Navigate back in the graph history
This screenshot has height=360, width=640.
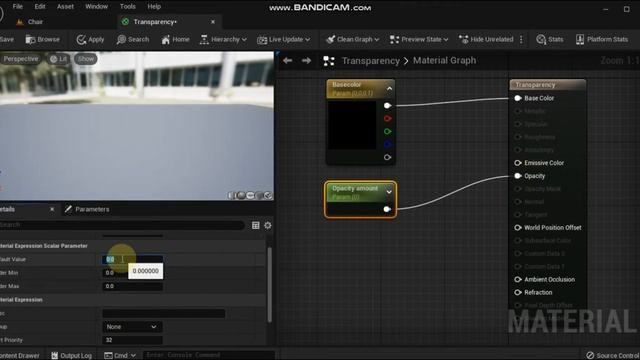pos(287,61)
